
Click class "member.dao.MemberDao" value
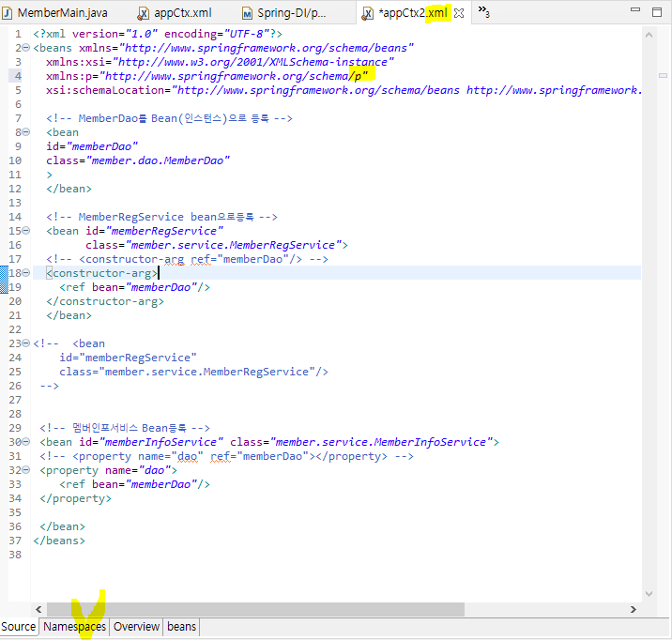(x=158, y=160)
